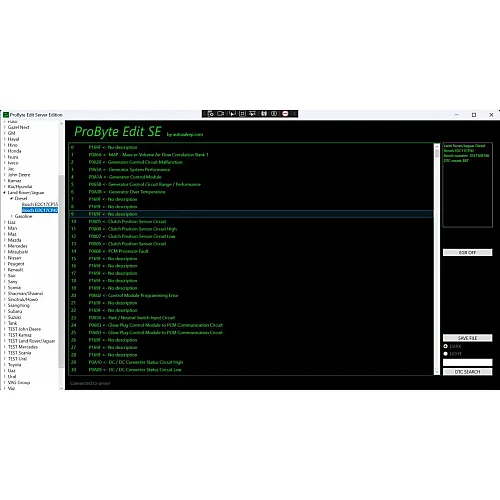
Task: Select DTC row 30 DC/DC Converter Status Circuit Low
Action: tap(251, 370)
